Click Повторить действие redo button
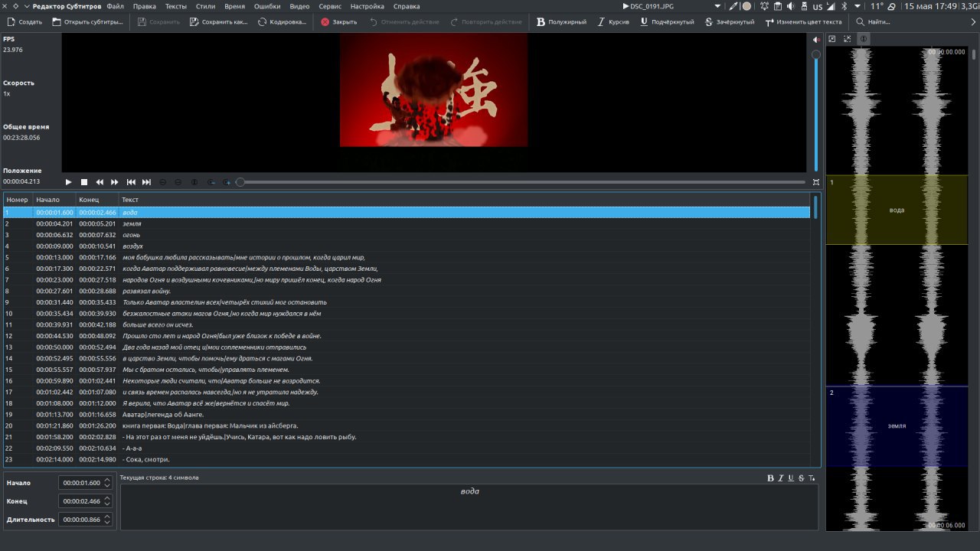980x551 pixels. click(486, 22)
